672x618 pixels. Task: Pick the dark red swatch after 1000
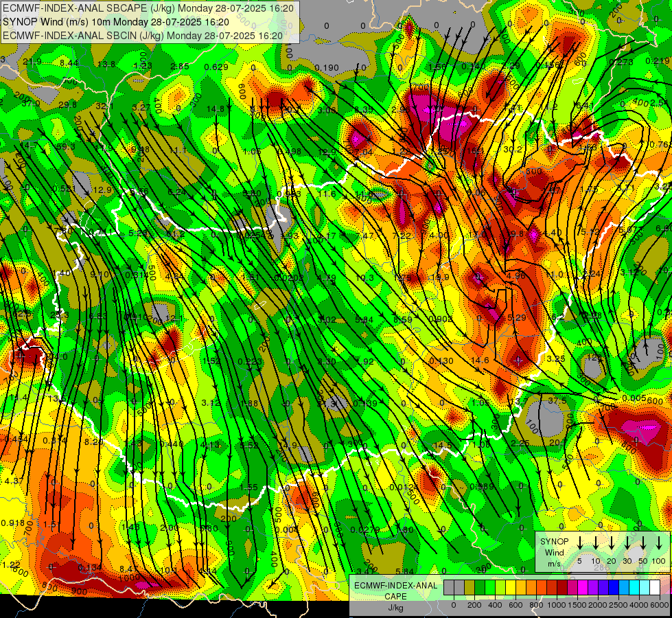pyautogui.click(x=562, y=588)
